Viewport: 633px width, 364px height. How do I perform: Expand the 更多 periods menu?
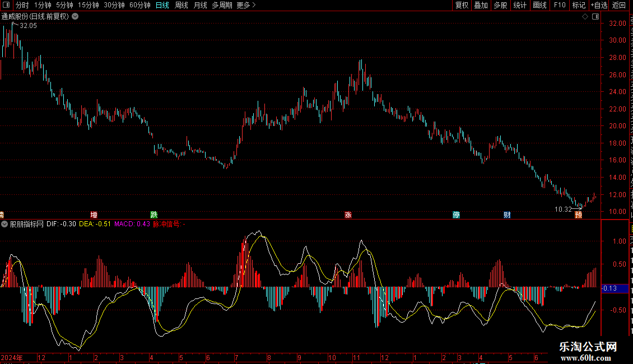[246, 5]
